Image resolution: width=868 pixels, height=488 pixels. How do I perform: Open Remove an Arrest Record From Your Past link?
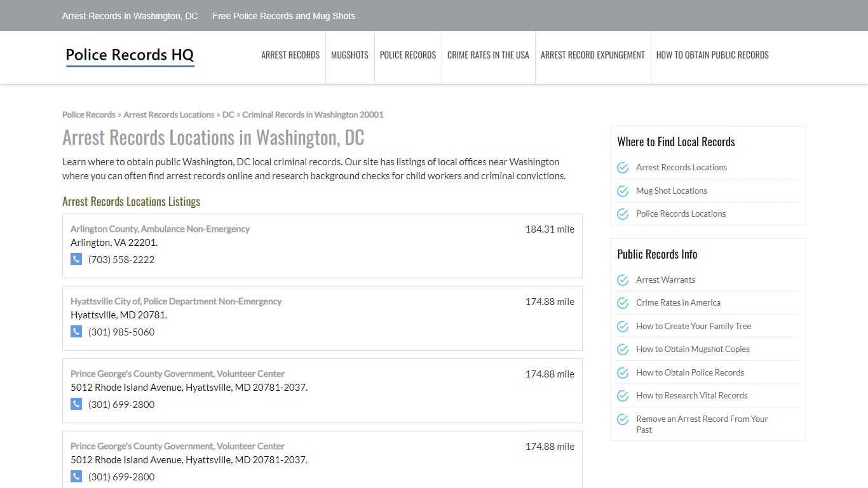pos(702,424)
